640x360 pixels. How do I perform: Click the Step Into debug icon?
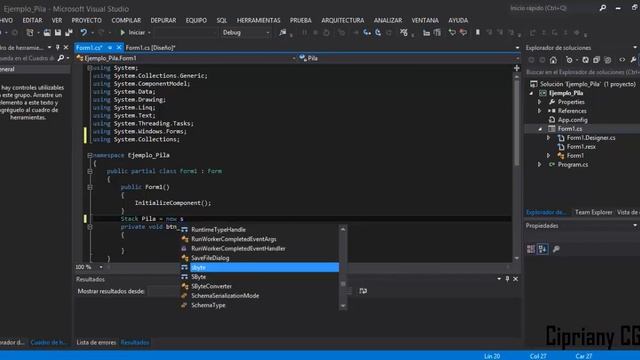tap(367, 32)
